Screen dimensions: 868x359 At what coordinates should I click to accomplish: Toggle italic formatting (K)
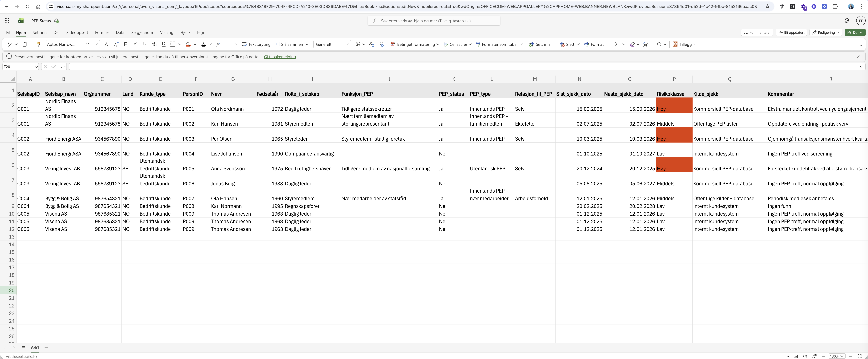pos(135,44)
